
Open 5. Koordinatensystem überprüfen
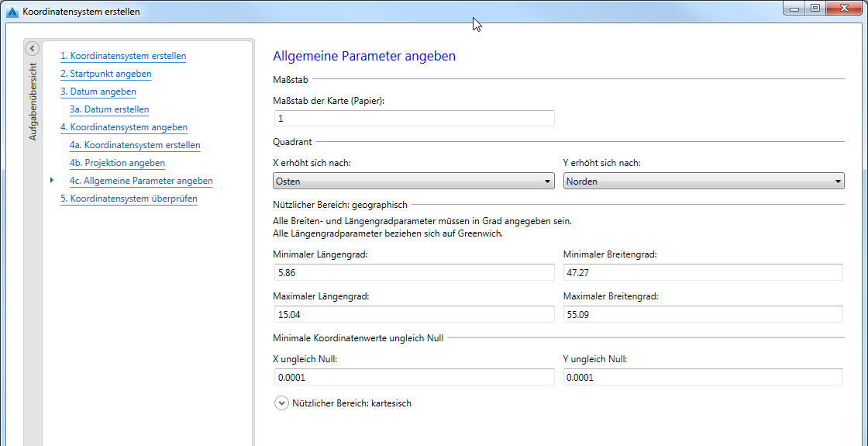tap(129, 199)
